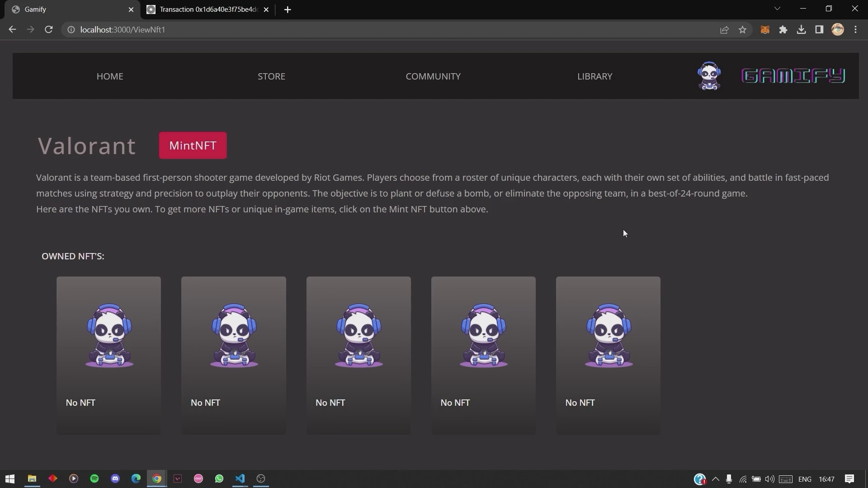The image size is (868, 488).
Task: Bookmark this page with the star icon
Action: coord(742,30)
